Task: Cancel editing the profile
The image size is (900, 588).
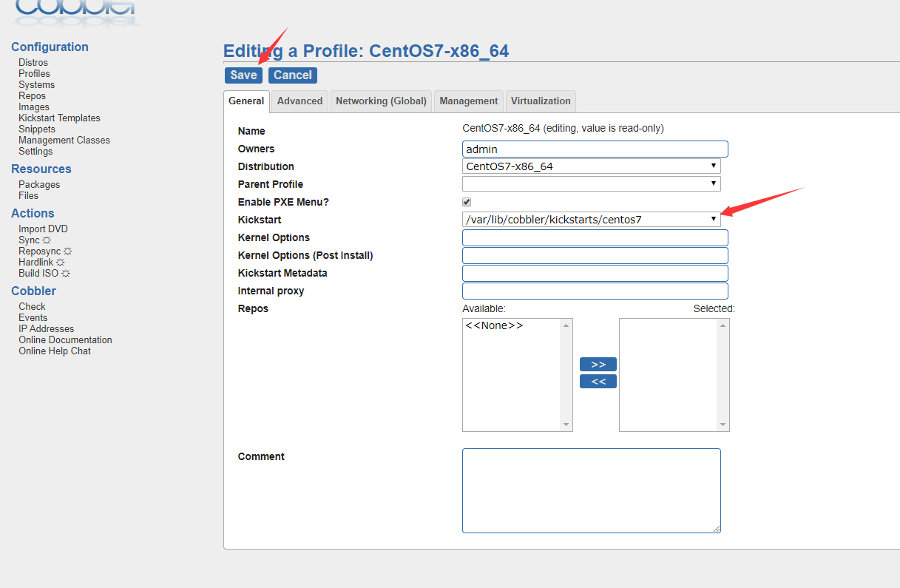Action: [x=293, y=75]
